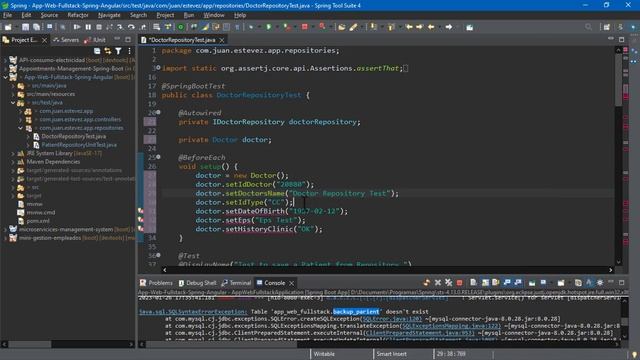This screenshot has width=640, height=360.
Task: Open the SQLExceptionsMapping.java:122 link
Action: pyautogui.click(x=451, y=326)
